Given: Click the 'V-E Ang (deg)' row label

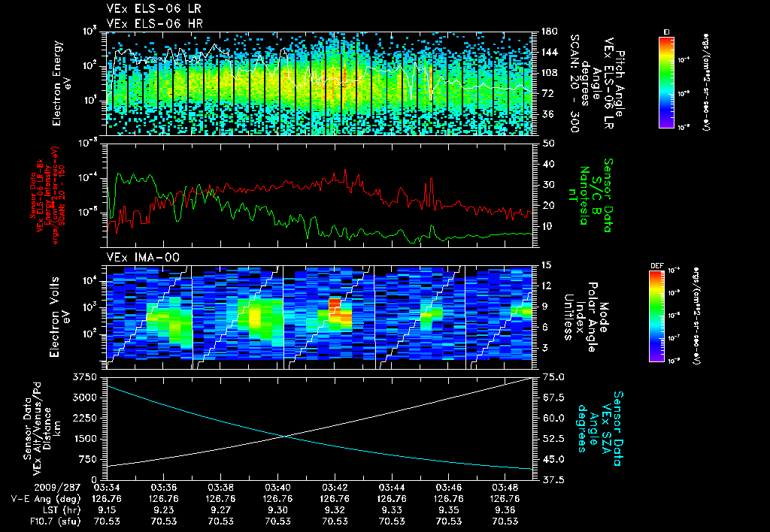Looking at the screenshot, I should (46, 499).
